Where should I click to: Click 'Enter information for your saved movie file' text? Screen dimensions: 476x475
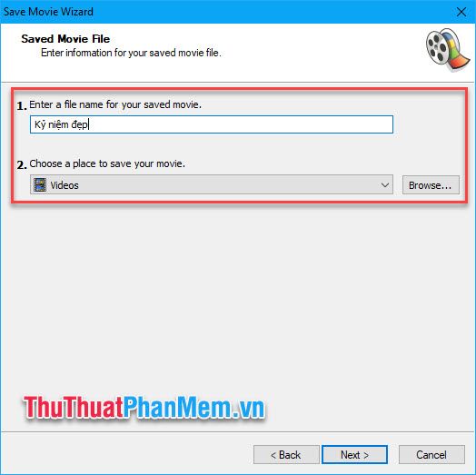(x=131, y=53)
